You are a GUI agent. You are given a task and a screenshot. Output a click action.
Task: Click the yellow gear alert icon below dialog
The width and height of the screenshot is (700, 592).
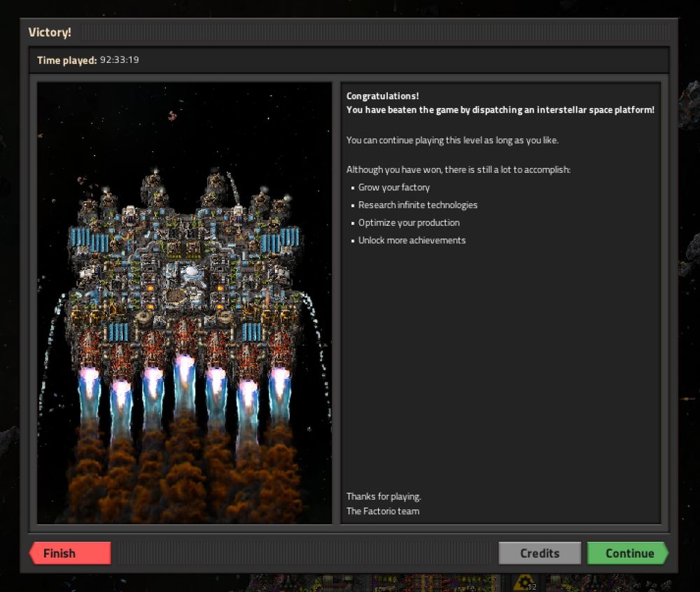coord(524,583)
